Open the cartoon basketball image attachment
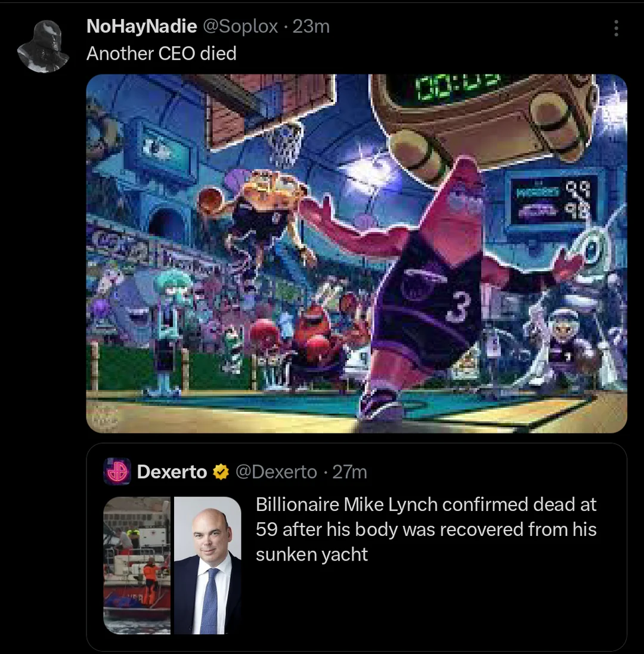The width and height of the screenshot is (644, 654). tap(357, 253)
